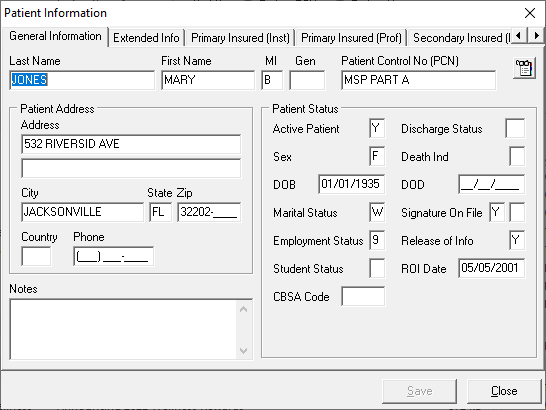The height and width of the screenshot is (410, 546).
Task: Close the Patient Information dialog with X
Action: tap(530, 13)
